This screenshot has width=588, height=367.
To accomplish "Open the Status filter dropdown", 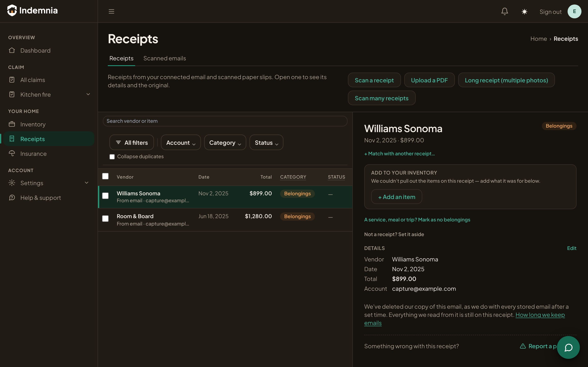I will pos(266,143).
